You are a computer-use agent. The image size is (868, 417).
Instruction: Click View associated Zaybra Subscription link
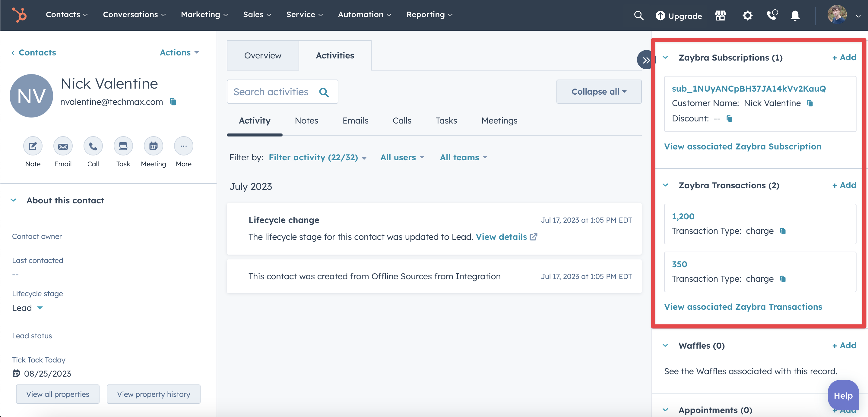(743, 146)
